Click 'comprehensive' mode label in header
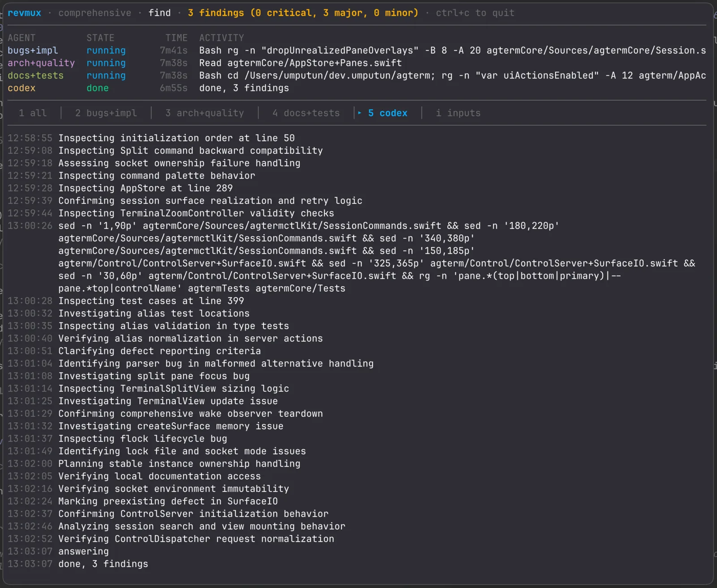The height and width of the screenshot is (588, 717). 95,13
